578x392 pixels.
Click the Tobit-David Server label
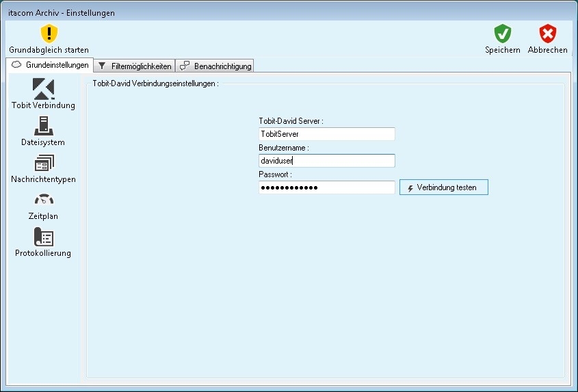pyautogui.click(x=291, y=121)
